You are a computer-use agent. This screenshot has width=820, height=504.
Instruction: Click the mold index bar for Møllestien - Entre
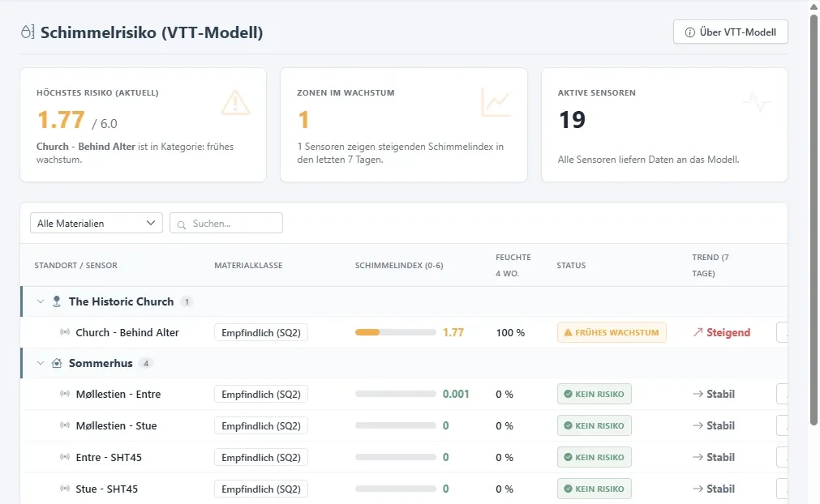395,394
